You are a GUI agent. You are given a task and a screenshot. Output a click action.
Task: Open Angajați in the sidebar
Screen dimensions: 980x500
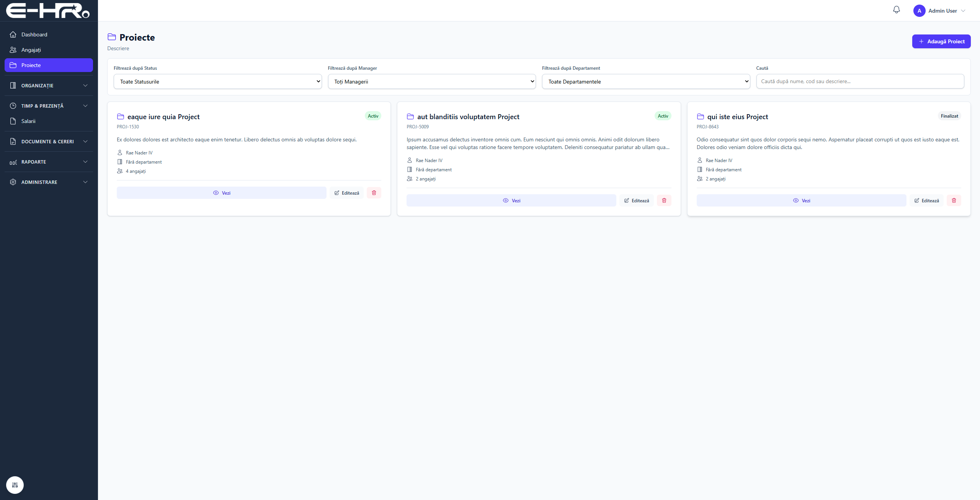point(49,50)
